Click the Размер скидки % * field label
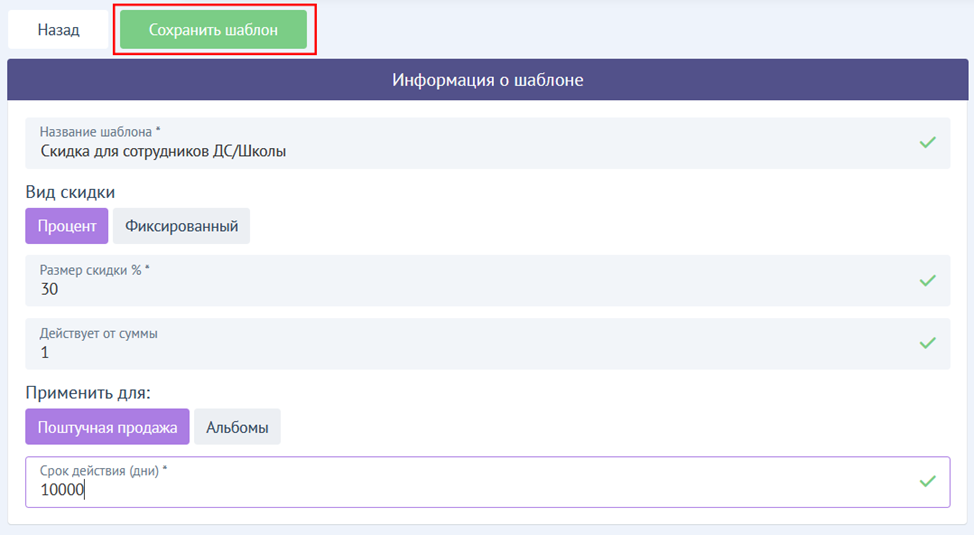The image size is (974, 535). click(x=94, y=270)
